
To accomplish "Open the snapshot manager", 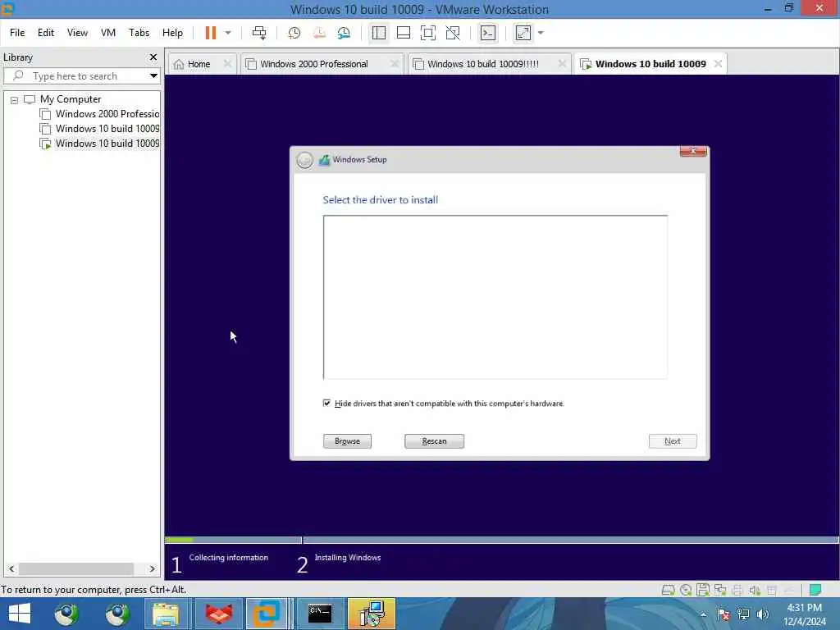I will pos(344,33).
